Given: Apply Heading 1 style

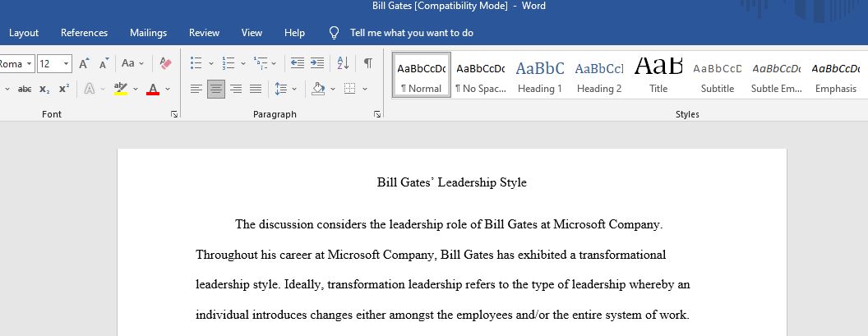Looking at the screenshot, I should coord(540,76).
